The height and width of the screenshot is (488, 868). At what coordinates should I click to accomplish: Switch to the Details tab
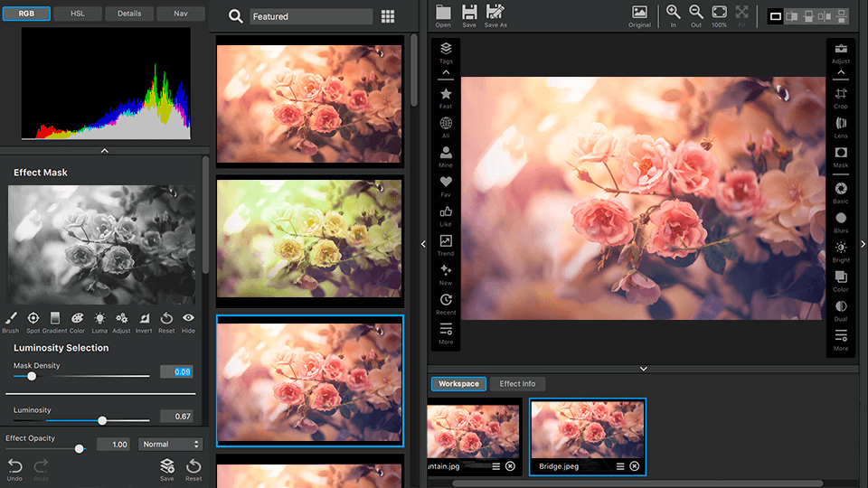pos(129,14)
